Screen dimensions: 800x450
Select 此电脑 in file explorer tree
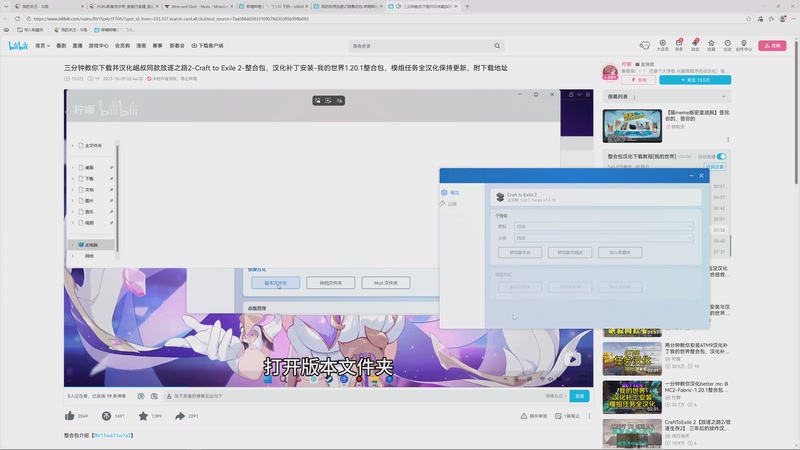tap(91, 245)
